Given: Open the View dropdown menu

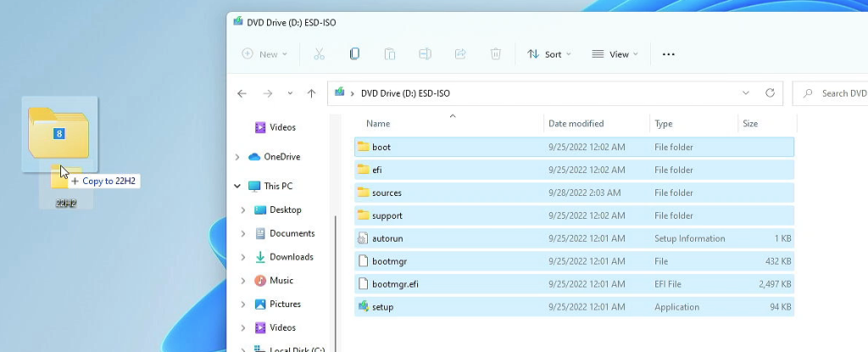Looking at the screenshot, I should pyautogui.click(x=615, y=54).
